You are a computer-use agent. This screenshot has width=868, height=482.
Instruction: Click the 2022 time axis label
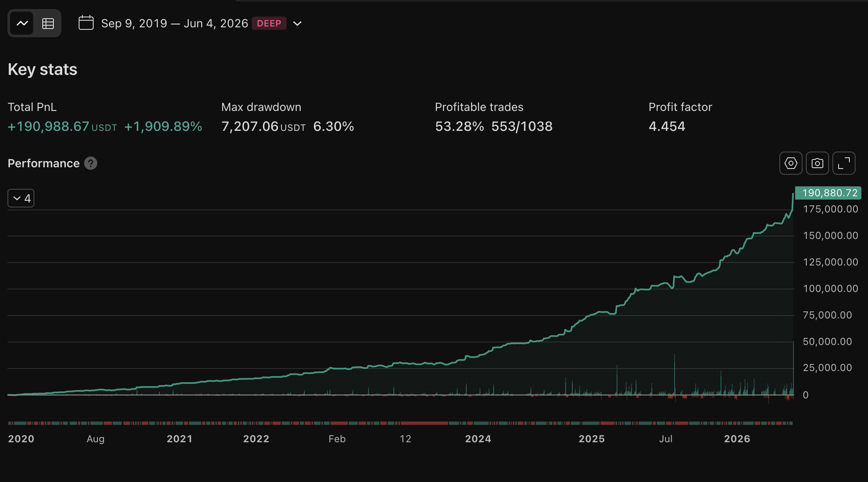tap(256, 439)
